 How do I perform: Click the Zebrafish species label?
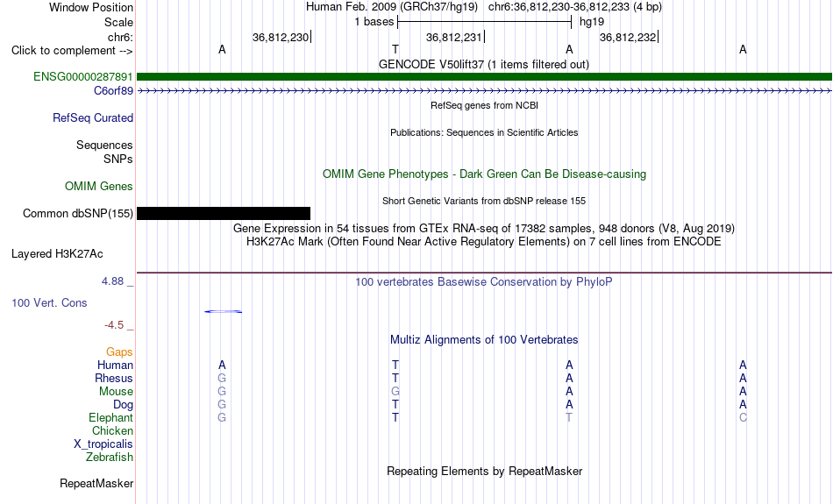pyautogui.click(x=110, y=458)
